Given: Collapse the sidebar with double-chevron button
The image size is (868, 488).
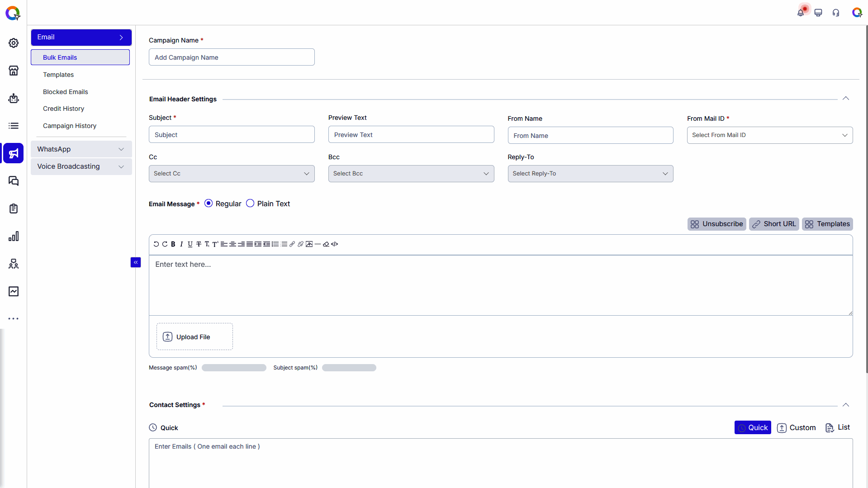Looking at the screenshot, I should pos(136,262).
